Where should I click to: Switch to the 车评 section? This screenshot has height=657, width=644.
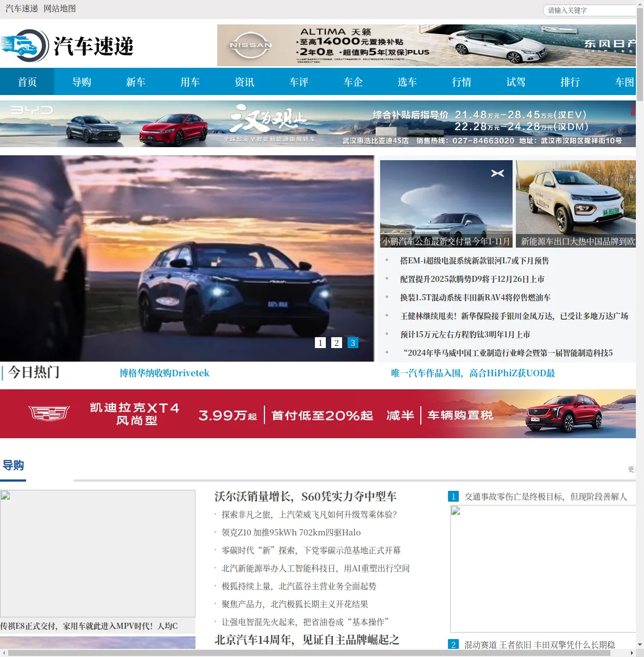tap(299, 82)
